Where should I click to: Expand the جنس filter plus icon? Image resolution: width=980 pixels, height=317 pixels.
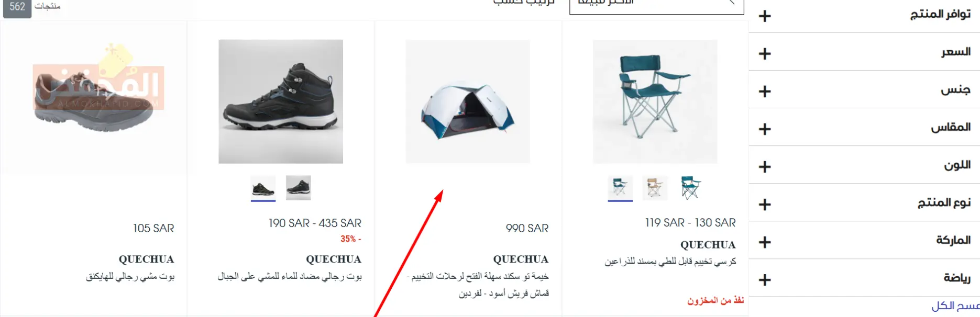765,92
